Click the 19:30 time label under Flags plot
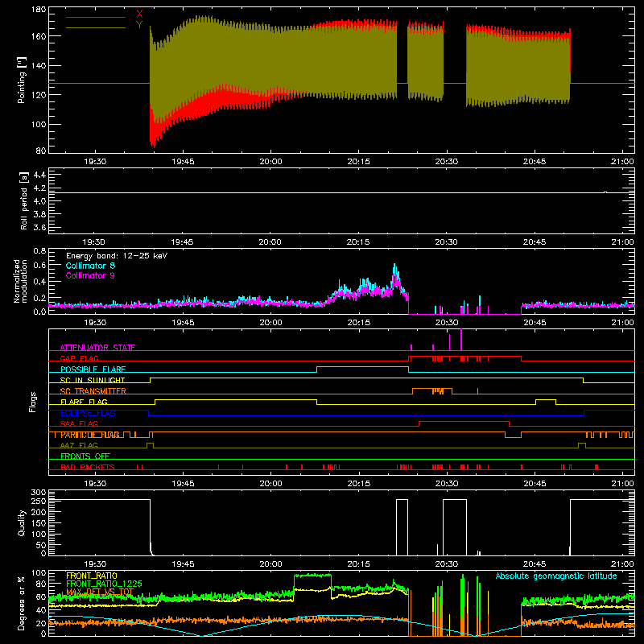 click(95, 484)
